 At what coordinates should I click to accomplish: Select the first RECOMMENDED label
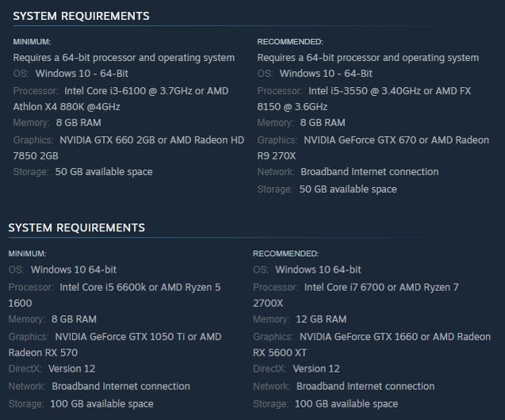coord(290,42)
